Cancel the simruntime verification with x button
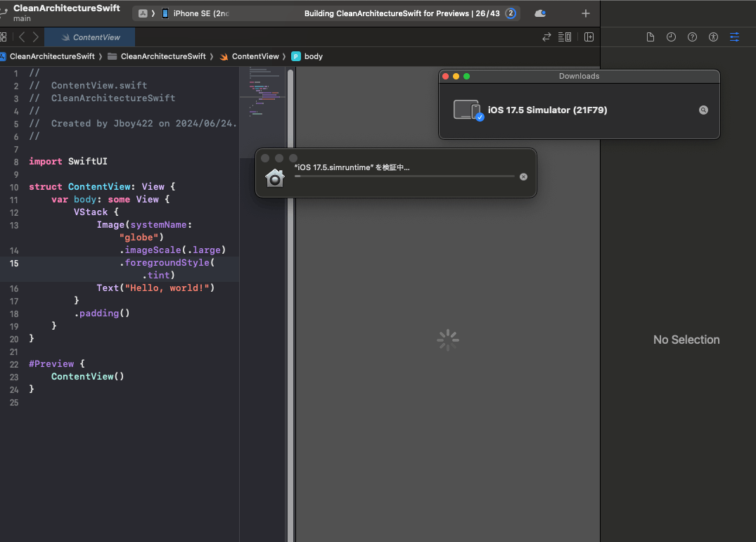 click(x=524, y=177)
